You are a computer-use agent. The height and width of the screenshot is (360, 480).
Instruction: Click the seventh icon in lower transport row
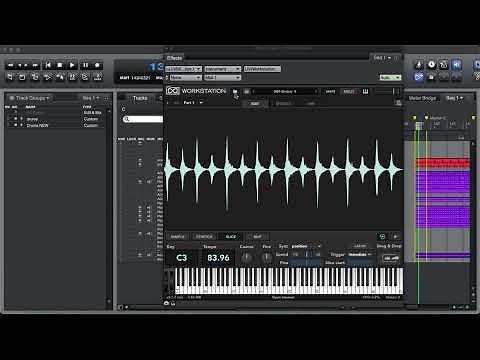click(85, 77)
